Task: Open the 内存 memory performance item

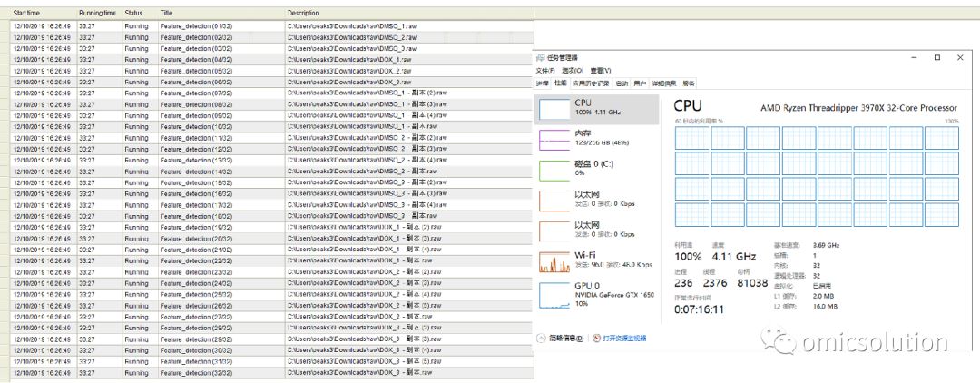Action: 597,140
